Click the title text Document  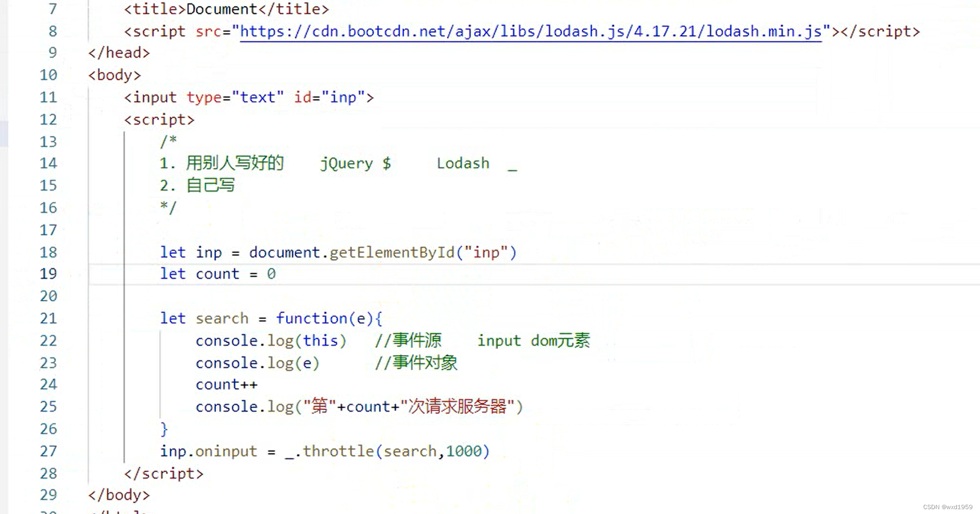coord(222,9)
